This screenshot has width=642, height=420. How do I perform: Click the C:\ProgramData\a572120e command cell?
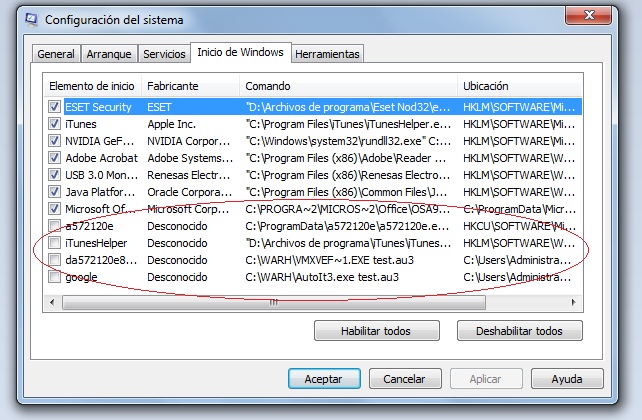[x=347, y=226]
